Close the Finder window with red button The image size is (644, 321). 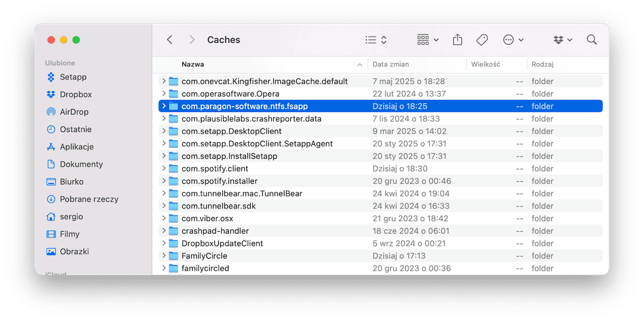[x=51, y=40]
